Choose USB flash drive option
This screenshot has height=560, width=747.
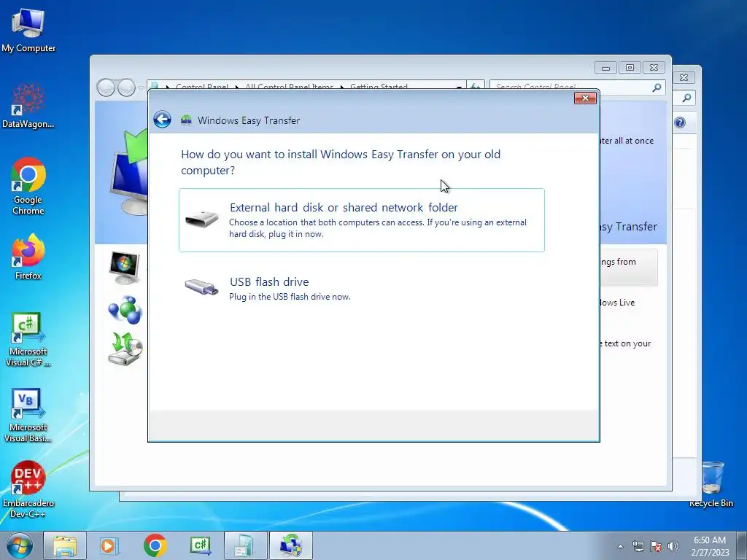(362, 289)
